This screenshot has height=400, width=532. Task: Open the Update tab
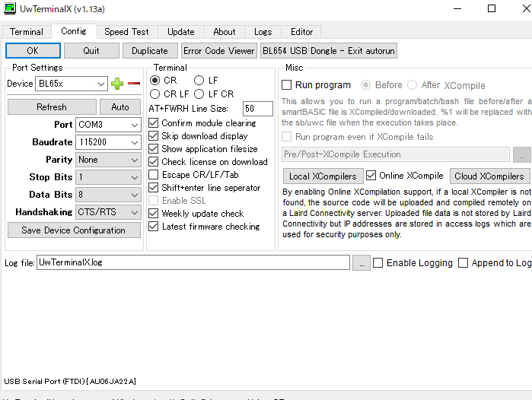[x=181, y=32]
